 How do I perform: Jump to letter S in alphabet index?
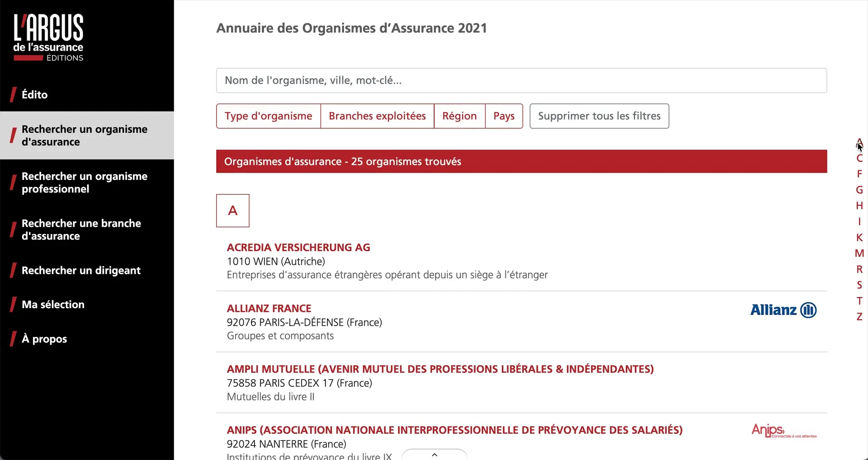(859, 285)
